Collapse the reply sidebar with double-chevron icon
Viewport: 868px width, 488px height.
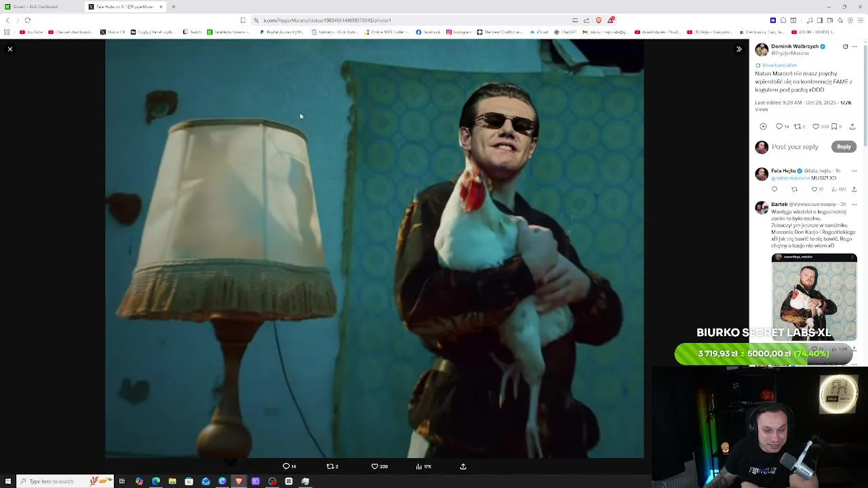tap(739, 49)
